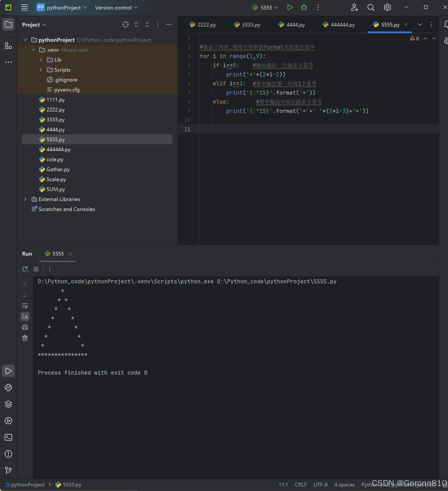Open more run actions menu in title bar
448x491 pixels.
318,8
